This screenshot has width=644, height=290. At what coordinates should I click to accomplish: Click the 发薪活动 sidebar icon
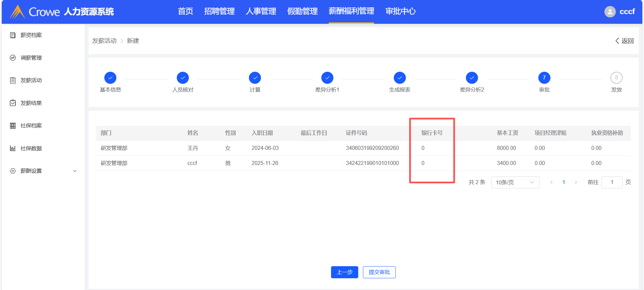[x=13, y=80]
